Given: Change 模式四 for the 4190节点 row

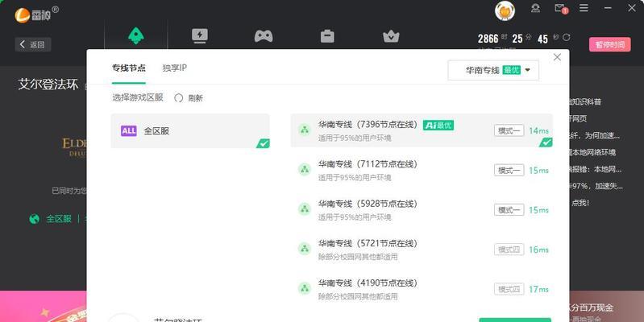Looking at the screenshot, I should pyautogui.click(x=509, y=289).
